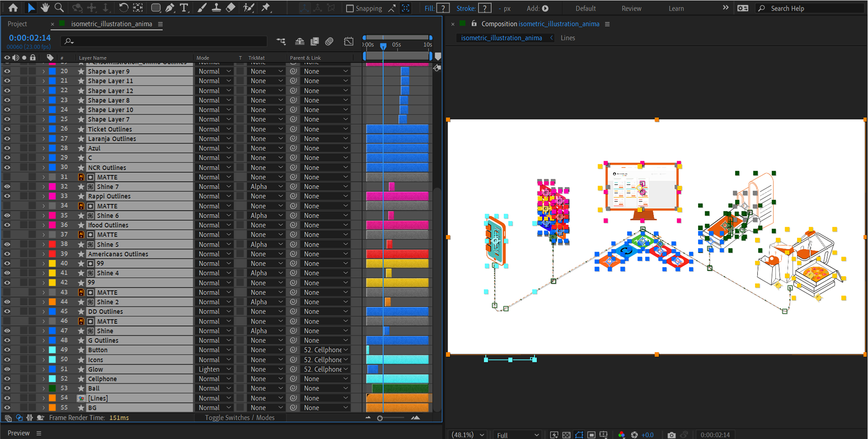Image resolution: width=868 pixels, height=439 pixels.
Task: Select the Hand tool
Action: (x=45, y=8)
